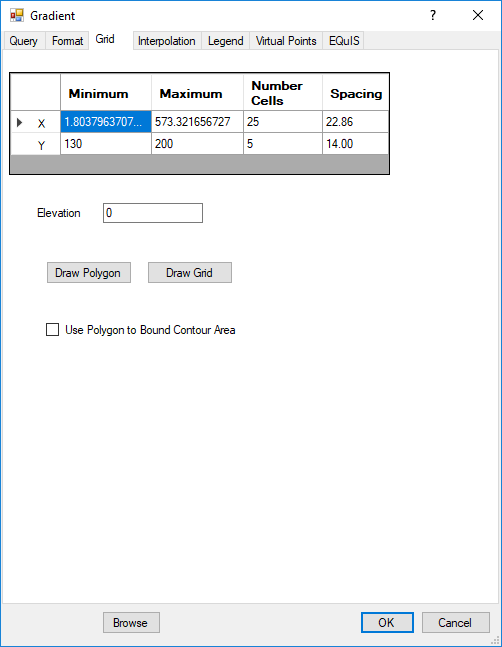
Task: Click the help question mark icon
Action: [x=433, y=15]
